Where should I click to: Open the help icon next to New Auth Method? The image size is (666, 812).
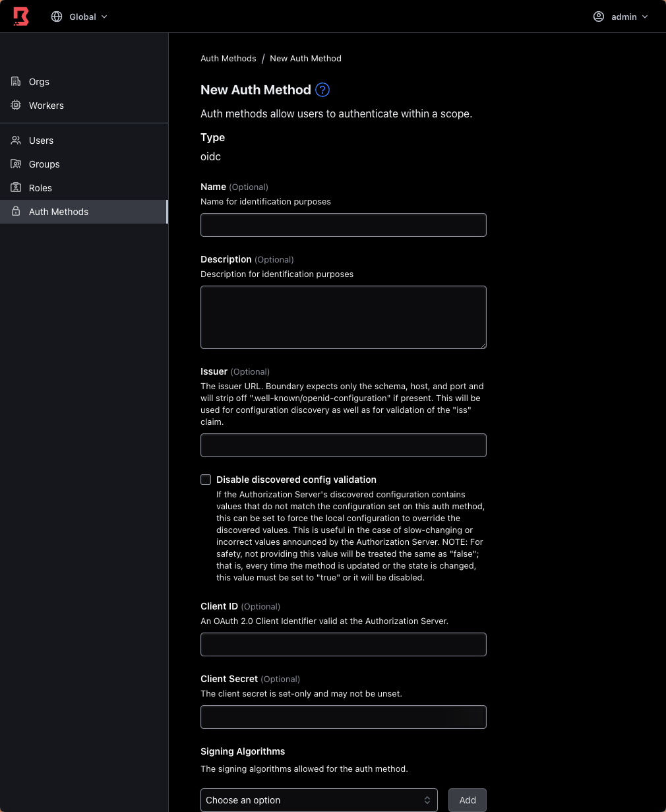pyautogui.click(x=322, y=90)
